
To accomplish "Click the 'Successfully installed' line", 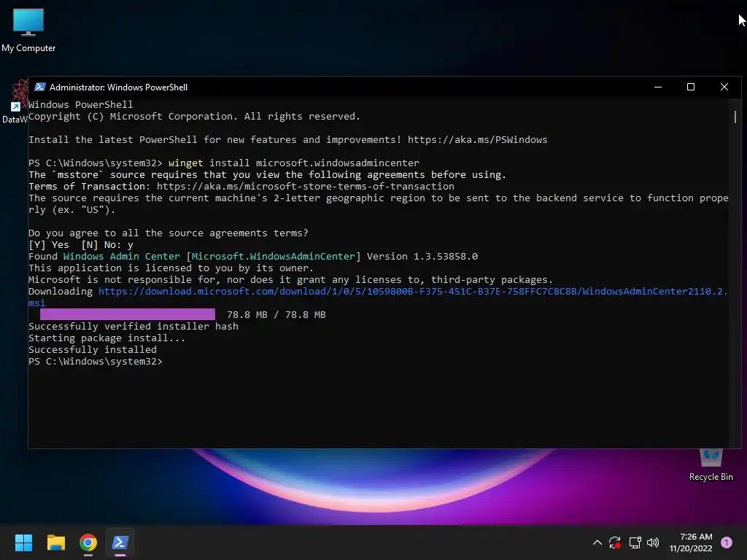I will pyautogui.click(x=93, y=350).
